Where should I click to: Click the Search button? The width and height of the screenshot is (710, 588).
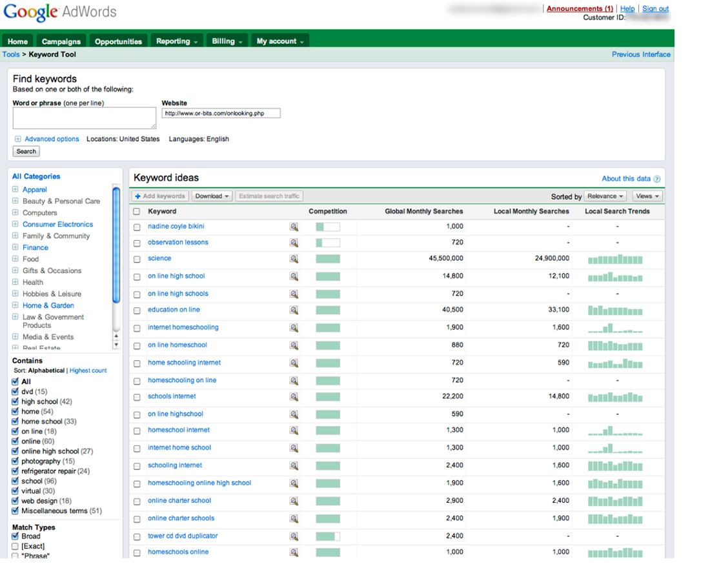(26, 151)
